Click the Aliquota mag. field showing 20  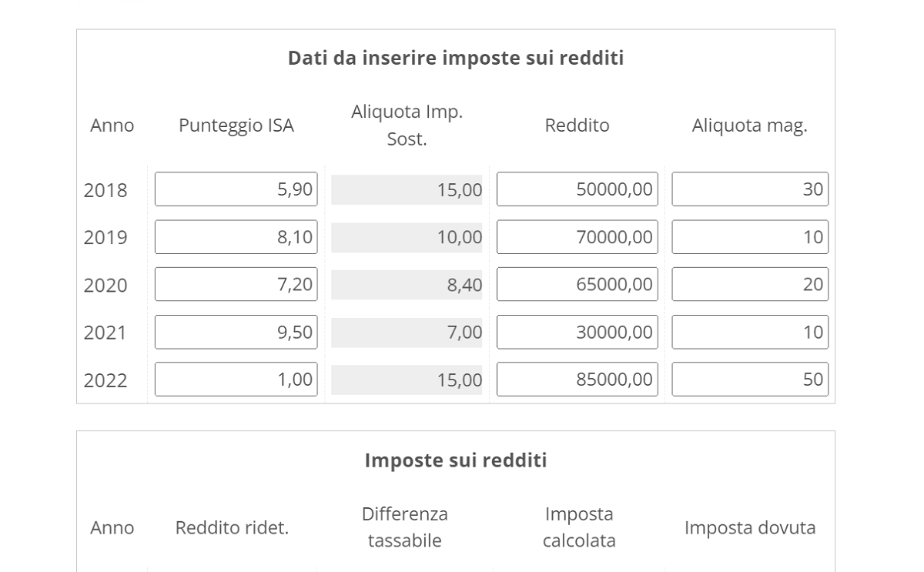[x=748, y=284]
